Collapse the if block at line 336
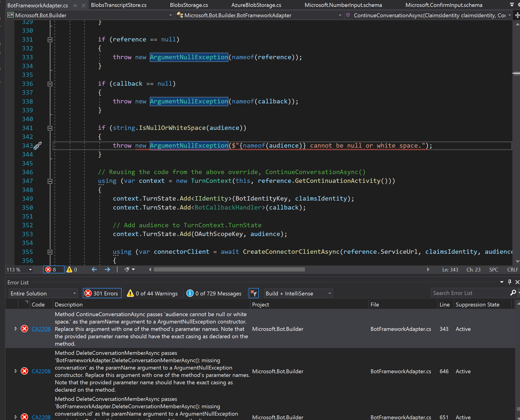This screenshot has width=520, height=420. coord(50,84)
